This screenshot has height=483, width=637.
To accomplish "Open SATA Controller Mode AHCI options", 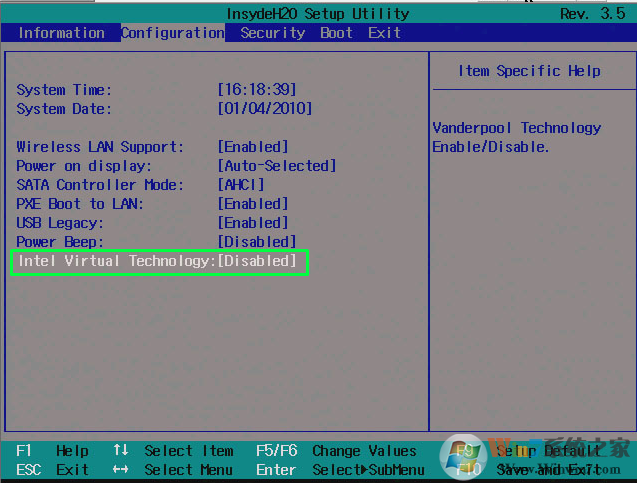I will [240, 185].
